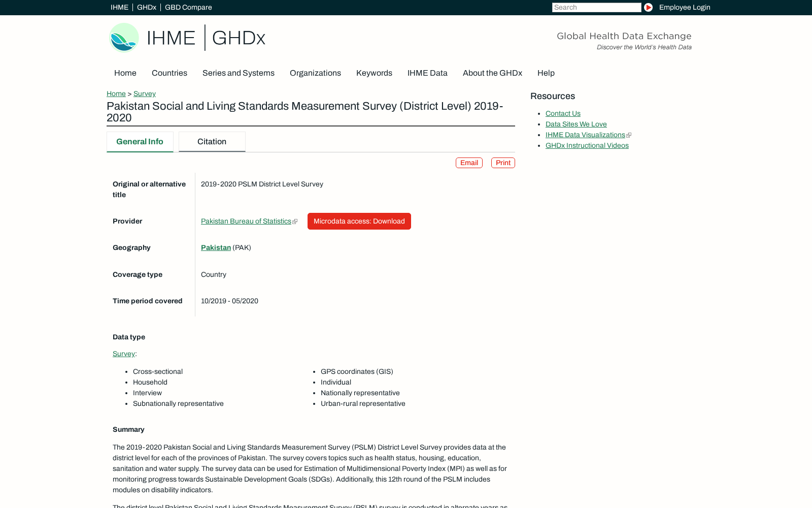Open Help navigation item
This screenshot has width=812, height=508.
click(x=546, y=73)
